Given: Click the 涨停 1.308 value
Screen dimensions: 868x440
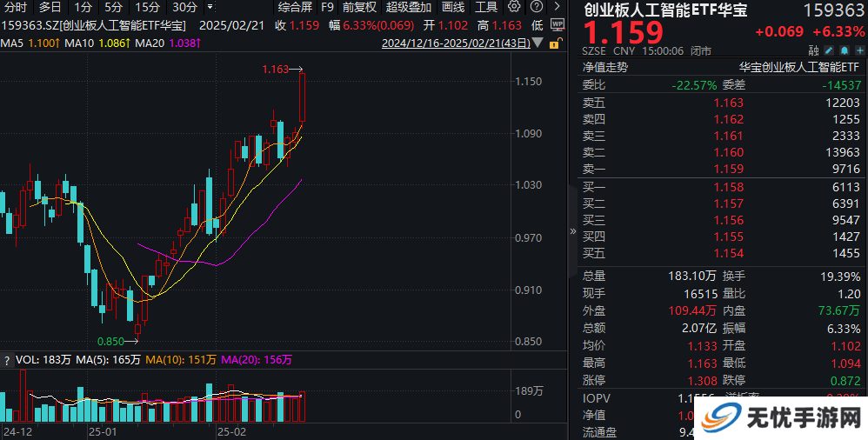Looking at the screenshot, I should (703, 380).
